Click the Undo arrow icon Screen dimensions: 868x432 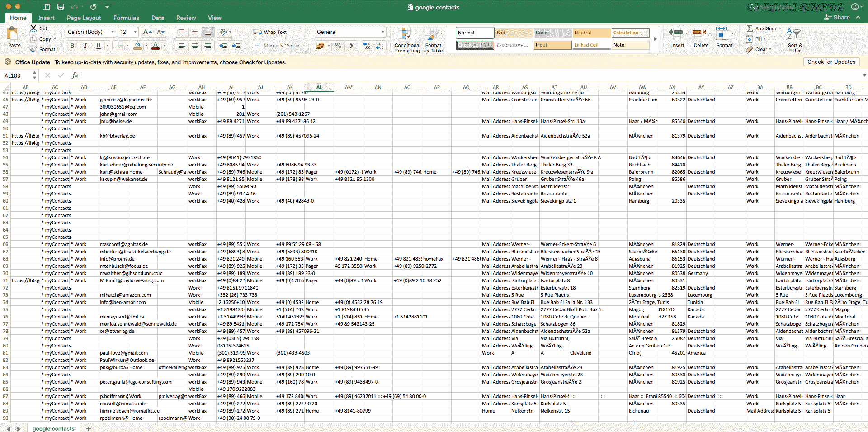coord(74,7)
